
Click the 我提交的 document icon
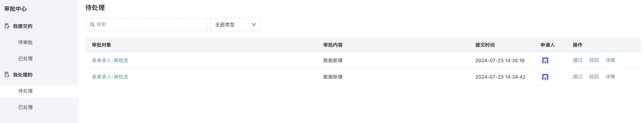(7, 26)
